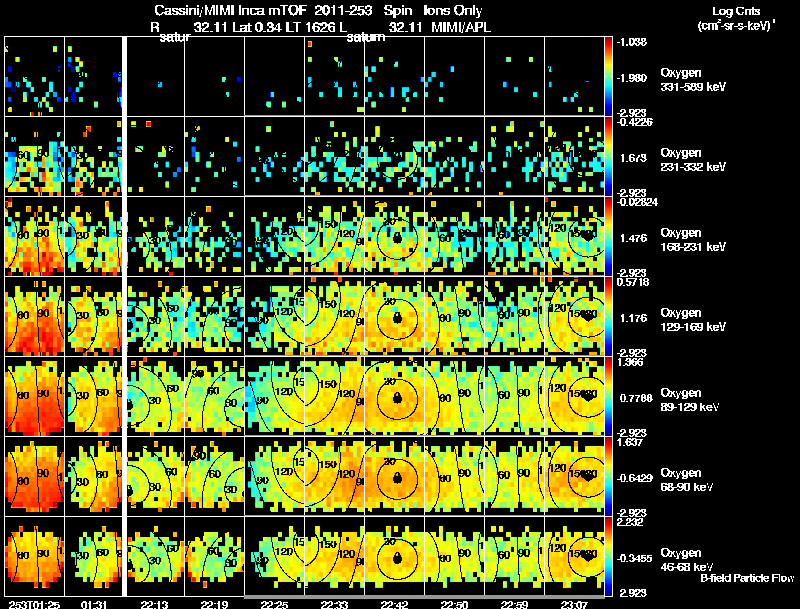Click the '1.476' colorbar value
Screen dimensions: 800x609
tap(633, 238)
